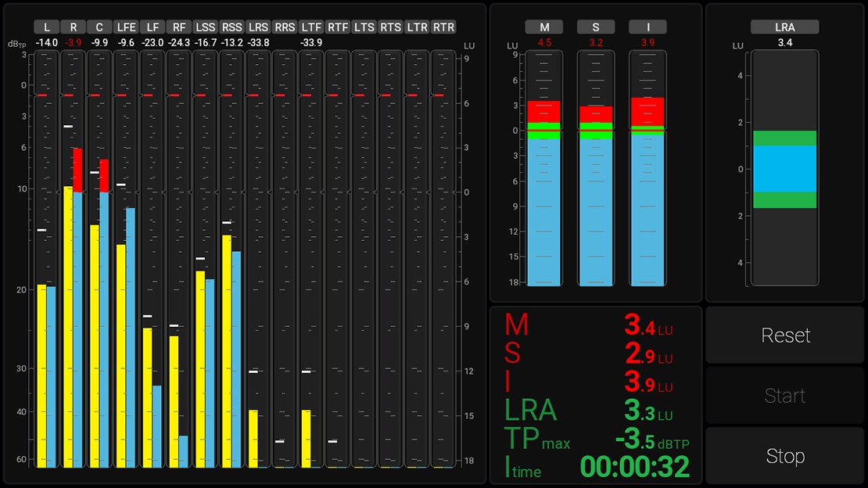Click the LRA header above the range bar
Image resolution: width=868 pixels, height=488 pixels.
click(x=786, y=26)
